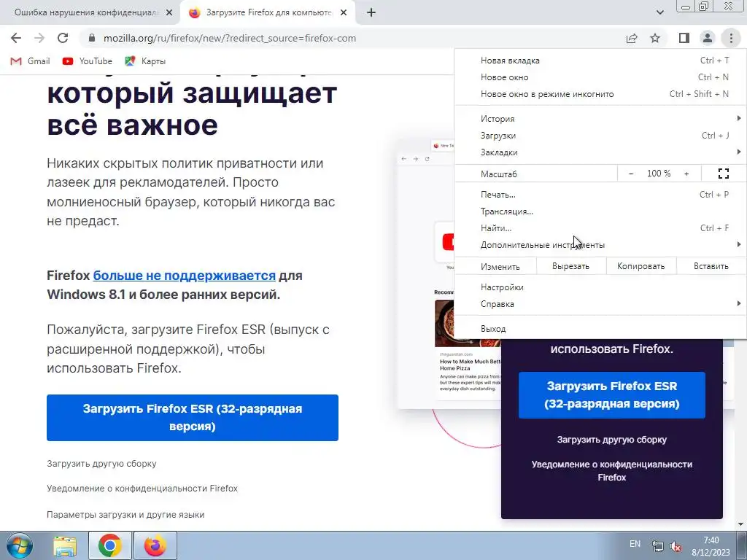Open Настройки from the menu
The image size is (747, 560).
pos(600,287)
